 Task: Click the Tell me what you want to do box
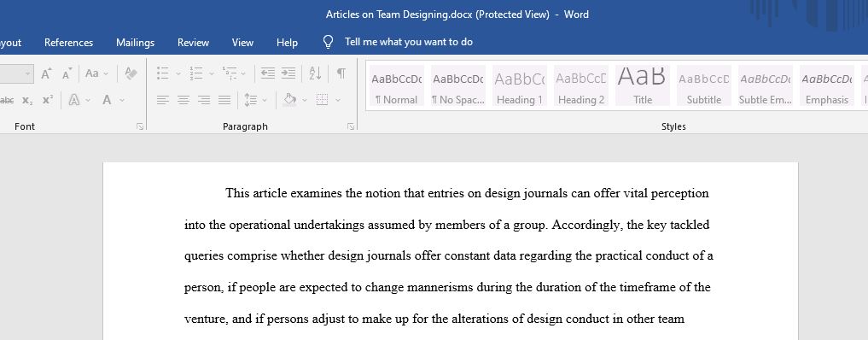(409, 42)
